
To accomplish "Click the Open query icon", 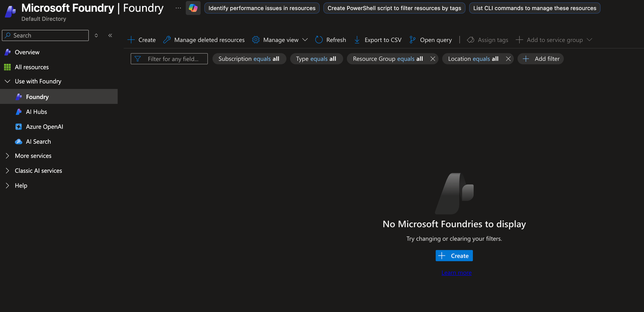I will 412,40.
